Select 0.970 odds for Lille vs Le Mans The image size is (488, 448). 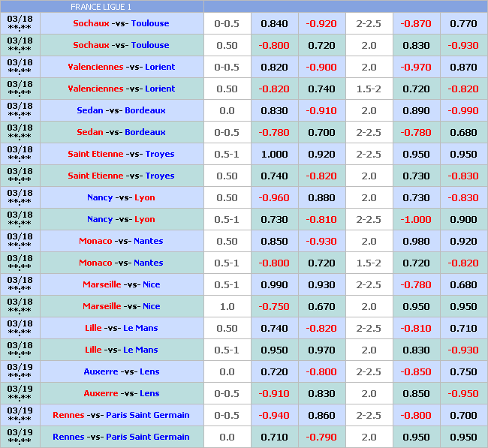tap(321, 350)
